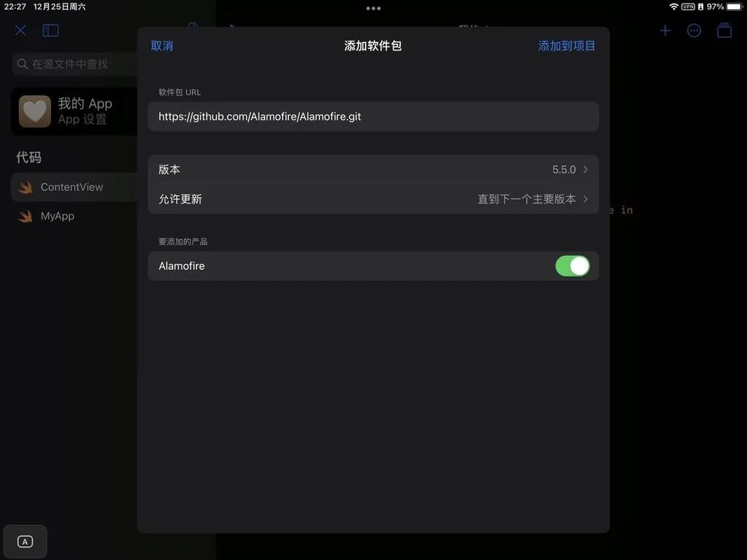Tap the VPN status indicator

click(688, 7)
